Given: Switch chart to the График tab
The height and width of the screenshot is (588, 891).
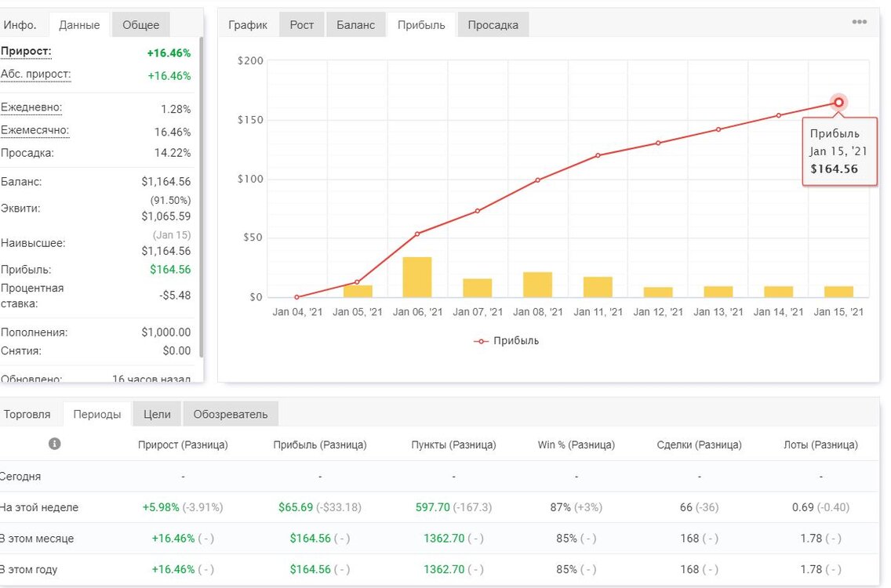Looking at the screenshot, I should point(248,25).
